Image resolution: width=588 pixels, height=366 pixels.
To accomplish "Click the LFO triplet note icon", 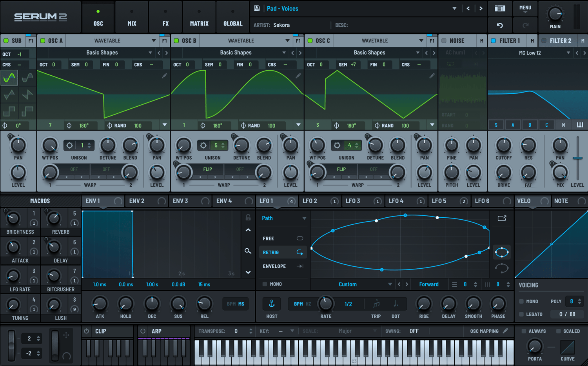I will click(x=376, y=304).
